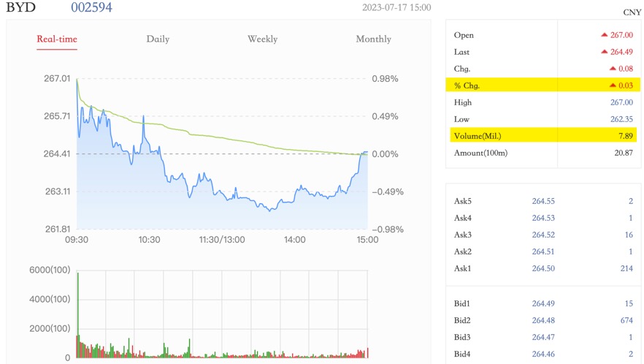644x364 pixels.
Task: Show the Monthly chart view
Action: [x=373, y=39]
